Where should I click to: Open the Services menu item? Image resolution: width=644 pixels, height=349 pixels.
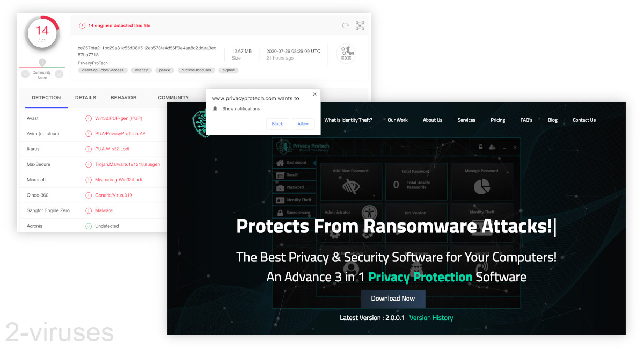click(x=466, y=120)
